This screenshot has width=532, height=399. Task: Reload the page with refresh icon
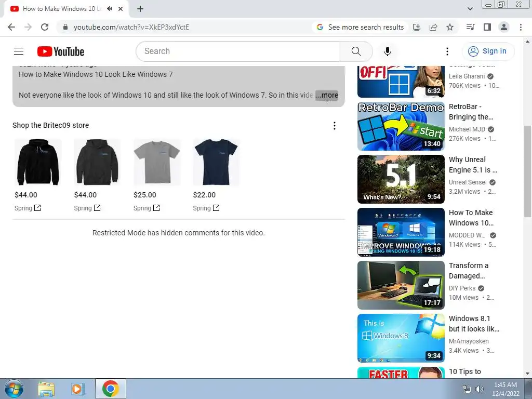pos(45,27)
